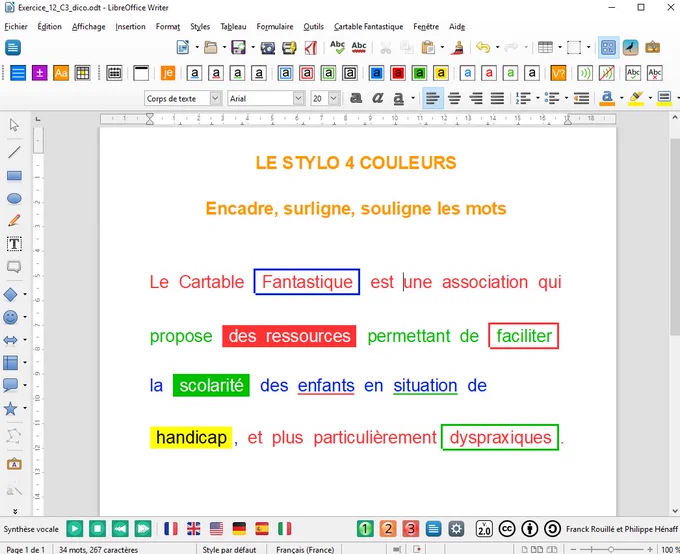The width and height of the screenshot is (680, 554).
Task: Click 'Style par défaut' in status bar
Action: [x=229, y=549]
